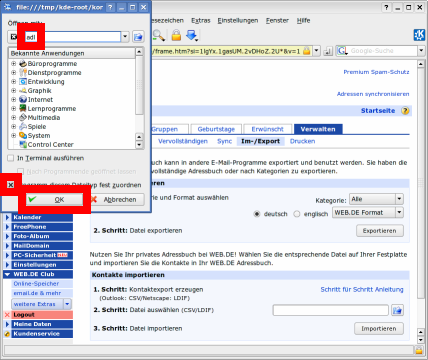Click Abbrechen to cancel dialog
The width and height of the screenshot is (428, 360).
(x=116, y=199)
